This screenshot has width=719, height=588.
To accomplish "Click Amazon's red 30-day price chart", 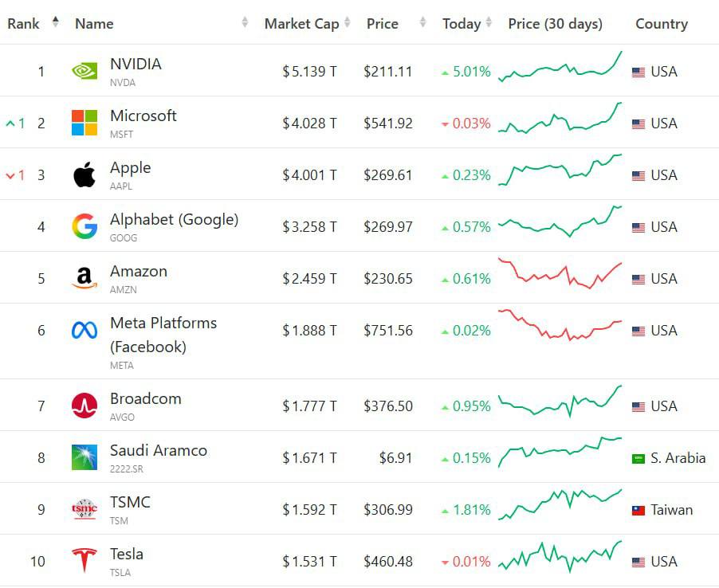I will click(x=560, y=273).
